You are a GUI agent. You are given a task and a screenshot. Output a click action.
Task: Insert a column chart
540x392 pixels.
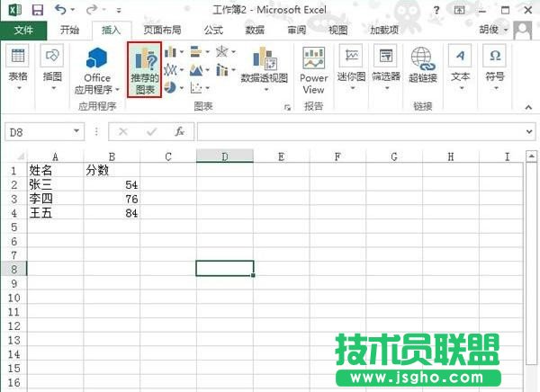click(170, 52)
